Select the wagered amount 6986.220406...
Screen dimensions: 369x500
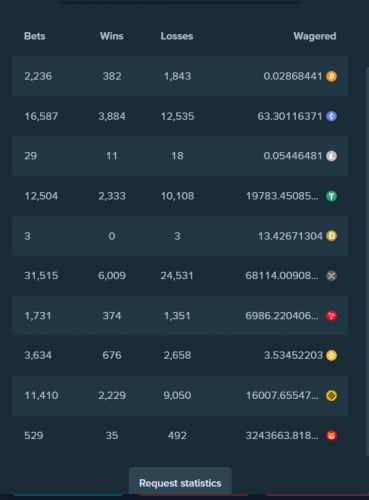point(282,316)
